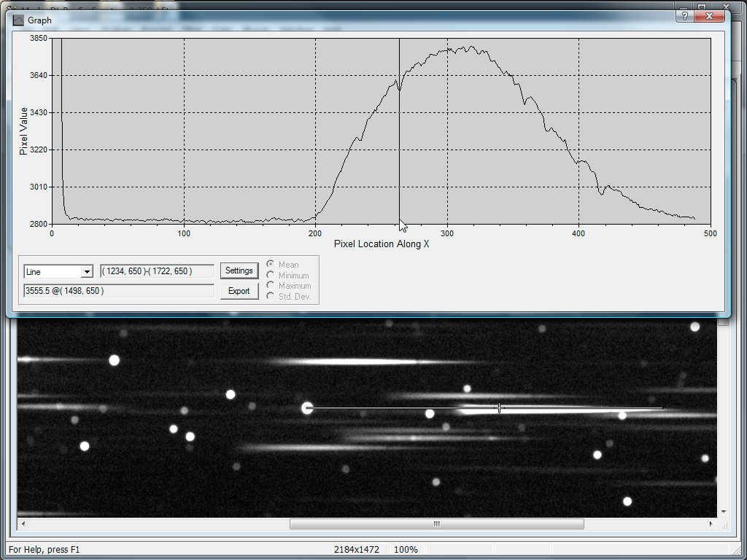Select the Minimum radio button
Image resolution: width=747 pixels, height=560 pixels.
tap(270, 275)
